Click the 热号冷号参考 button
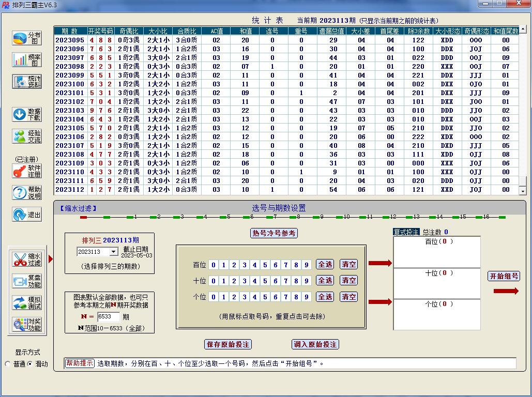This screenshot has height=397, width=532. [274, 233]
